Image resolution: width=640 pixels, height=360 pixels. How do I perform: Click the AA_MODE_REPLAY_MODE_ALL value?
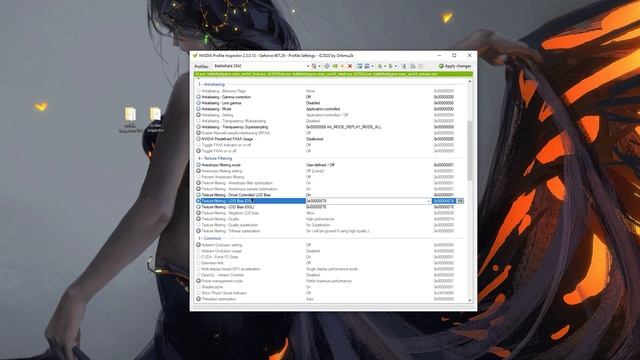point(343,127)
